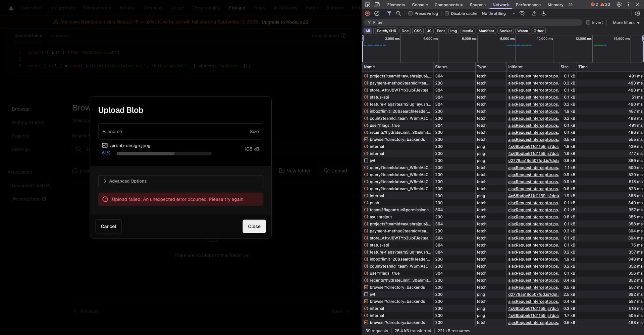Expand Advanced Options in Upload Blob dialog
This screenshot has width=644, height=335.
coord(180,181)
